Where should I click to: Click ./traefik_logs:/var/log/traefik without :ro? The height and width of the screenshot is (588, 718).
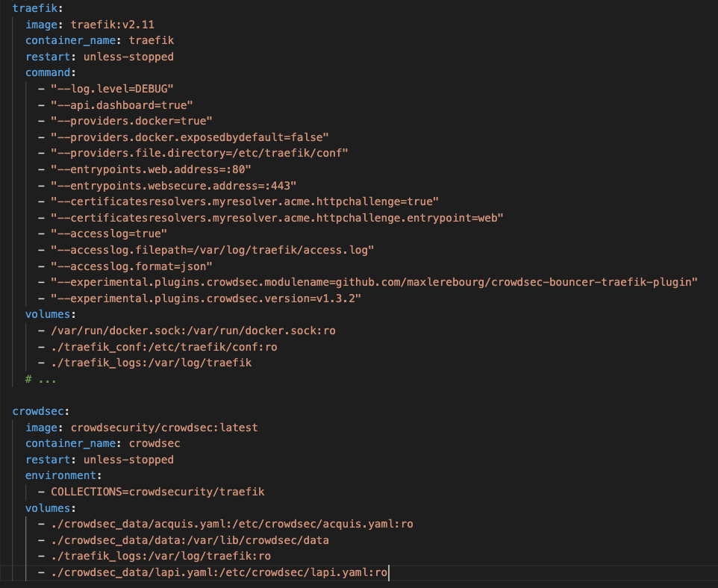click(x=145, y=363)
